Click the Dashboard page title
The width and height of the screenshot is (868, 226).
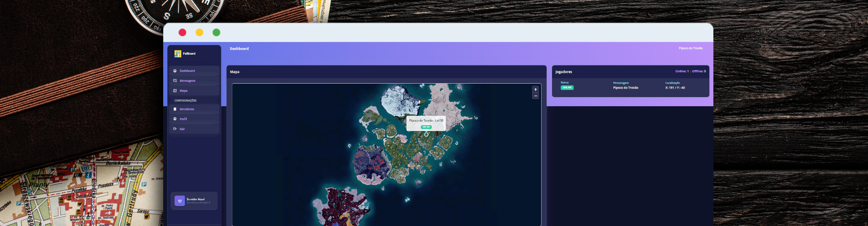coord(239,48)
